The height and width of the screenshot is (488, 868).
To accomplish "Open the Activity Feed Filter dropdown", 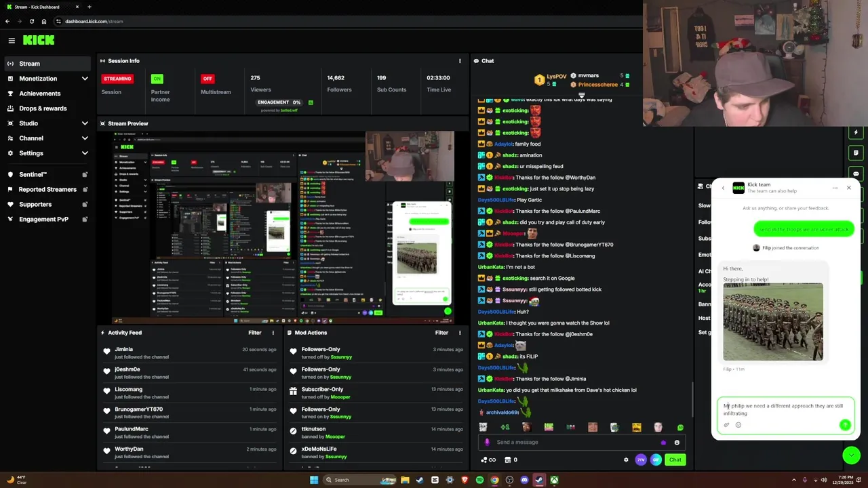I will tap(254, 333).
